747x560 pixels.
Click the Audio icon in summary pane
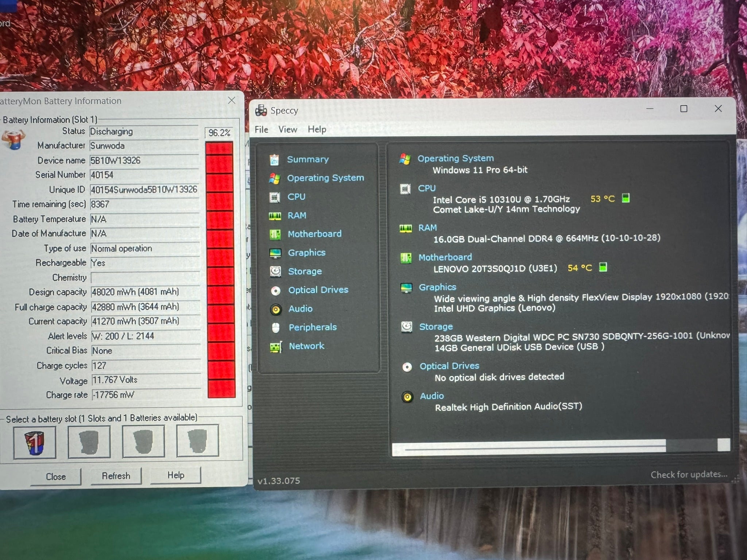coord(407,397)
